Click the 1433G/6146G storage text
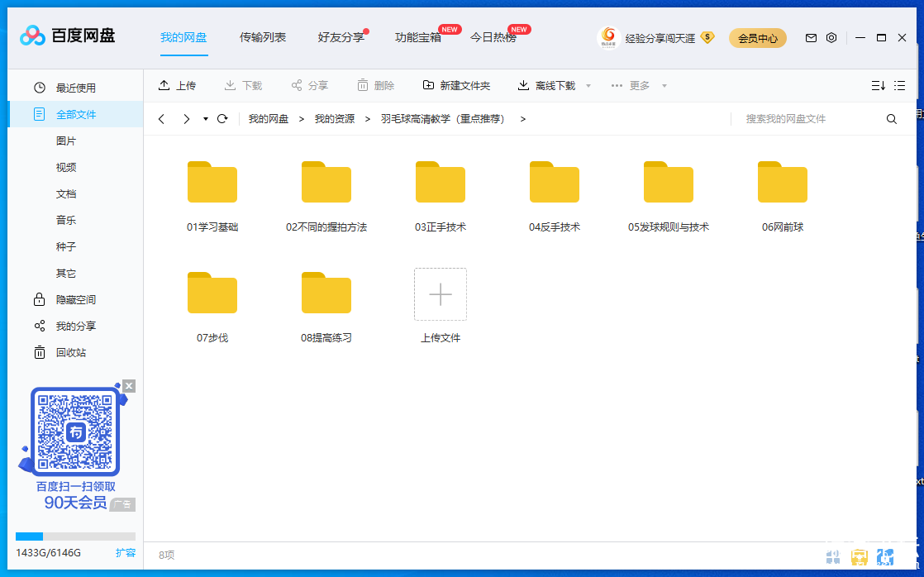924x577 pixels. pos(48,553)
